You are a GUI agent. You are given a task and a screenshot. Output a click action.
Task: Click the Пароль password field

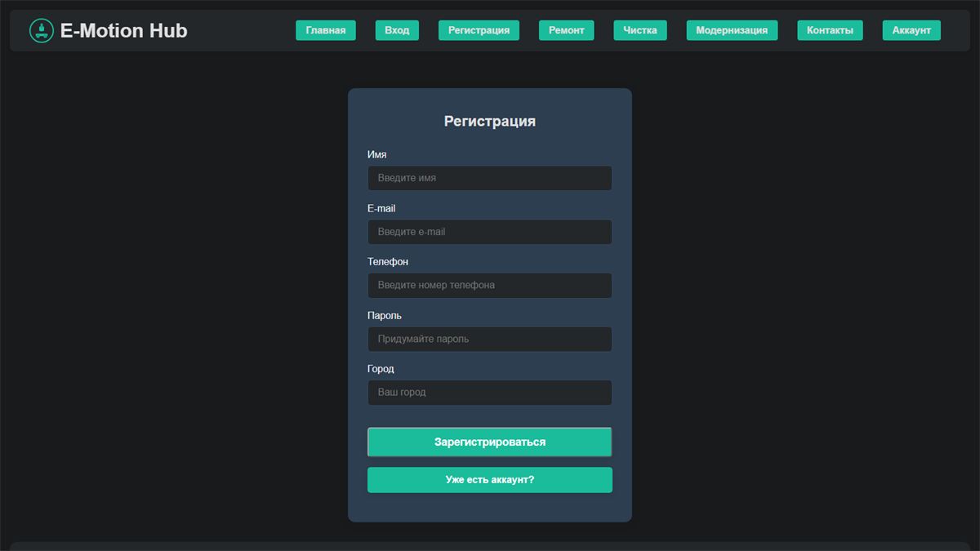(x=490, y=339)
